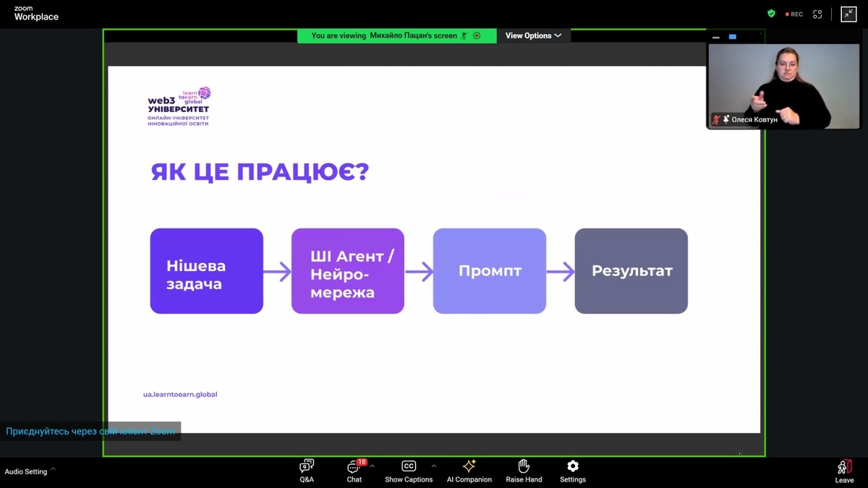Click the green encryption shield icon
Image resolution: width=868 pixels, height=488 pixels.
771,14
